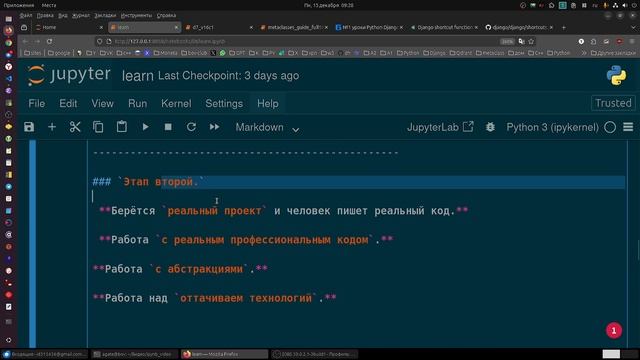Click the translate page icon in address bar

(x=521, y=41)
